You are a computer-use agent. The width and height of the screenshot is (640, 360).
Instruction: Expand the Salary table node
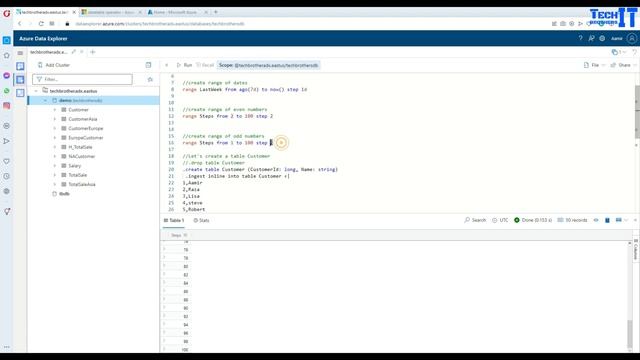click(55, 166)
